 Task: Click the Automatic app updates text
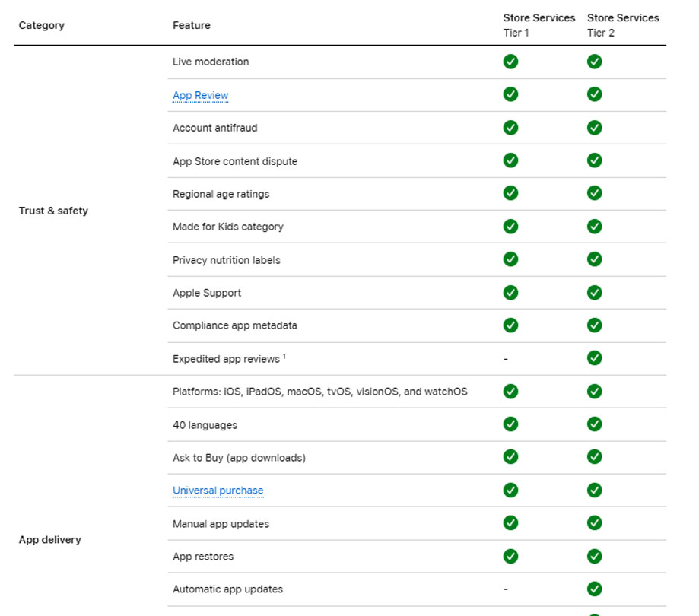pyautogui.click(x=227, y=589)
